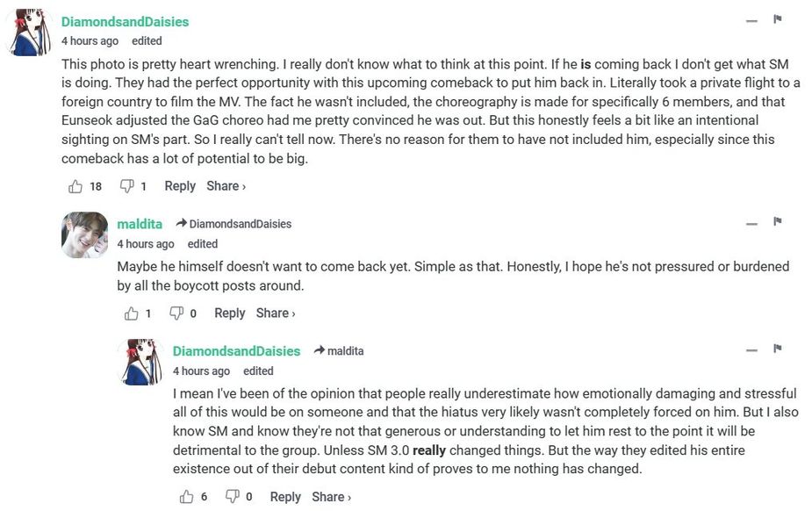The height and width of the screenshot is (511, 812).
Task: Reply to the first comment
Action: click(x=180, y=186)
